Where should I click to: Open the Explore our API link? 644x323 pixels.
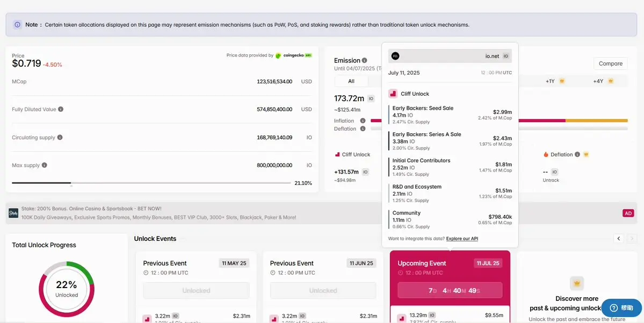pos(462,239)
